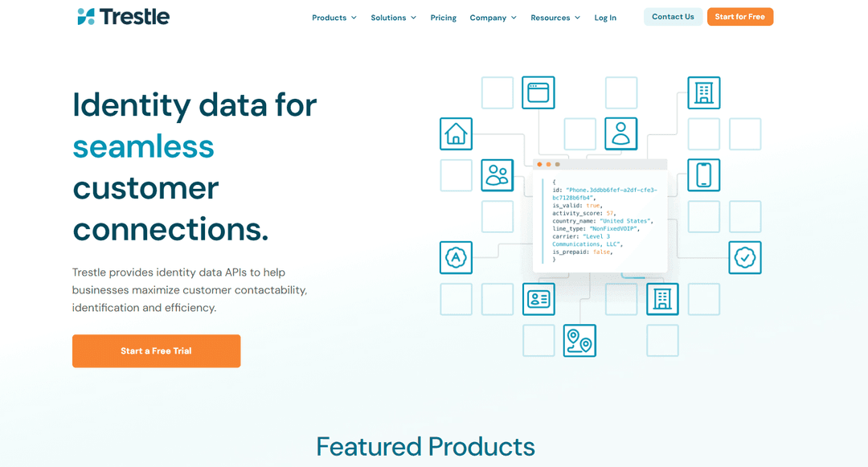Select the ID card icon tile
Screen dimensions: 868x467
pyautogui.click(x=538, y=299)
